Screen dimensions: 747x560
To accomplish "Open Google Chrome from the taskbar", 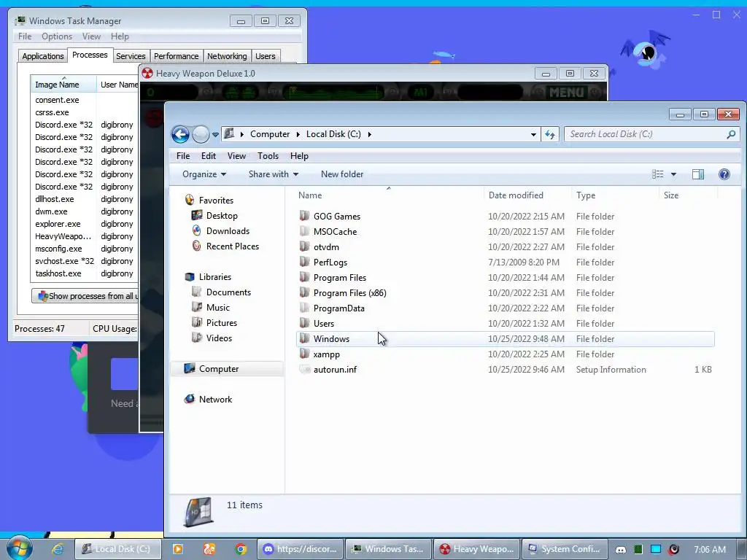I will point(241,549).
